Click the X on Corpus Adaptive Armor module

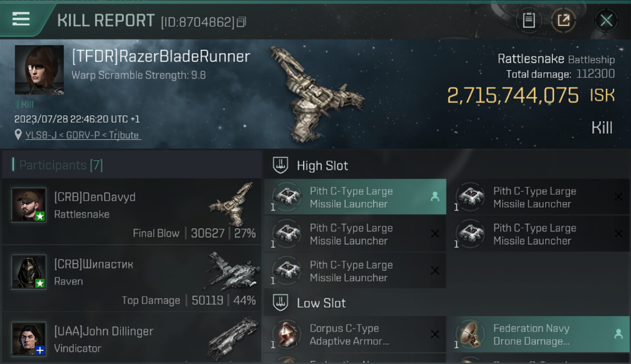(x=435, y=334)
